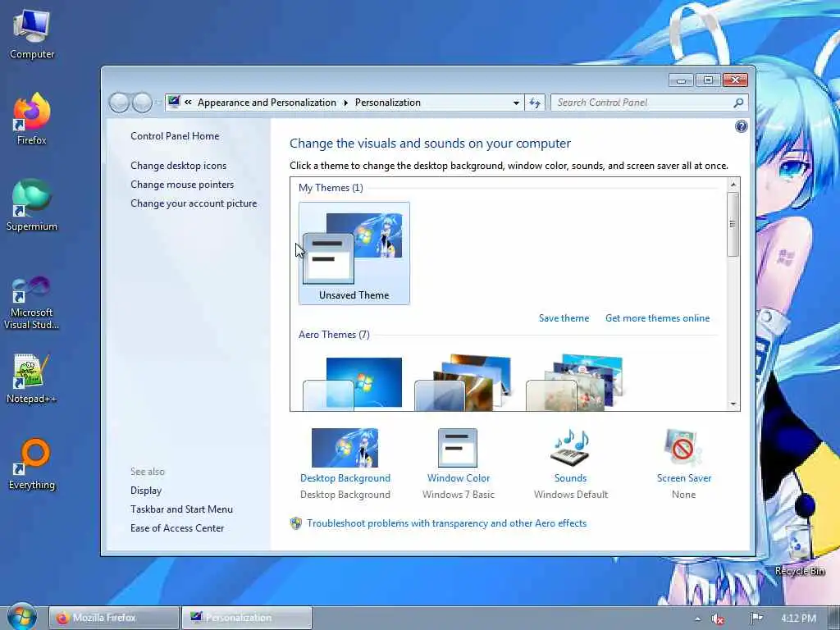This screenshot has height=630, width=840.
Task: Show hidden tray icons arrow
Action: pos(697,619)
